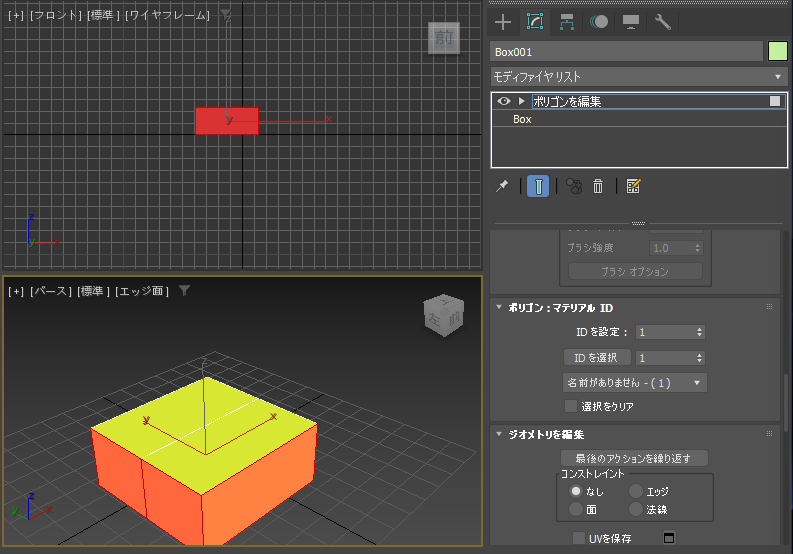The image size is (793, 554).
Task: Select the なし constraint radio button
Action: tap(576, 491)
